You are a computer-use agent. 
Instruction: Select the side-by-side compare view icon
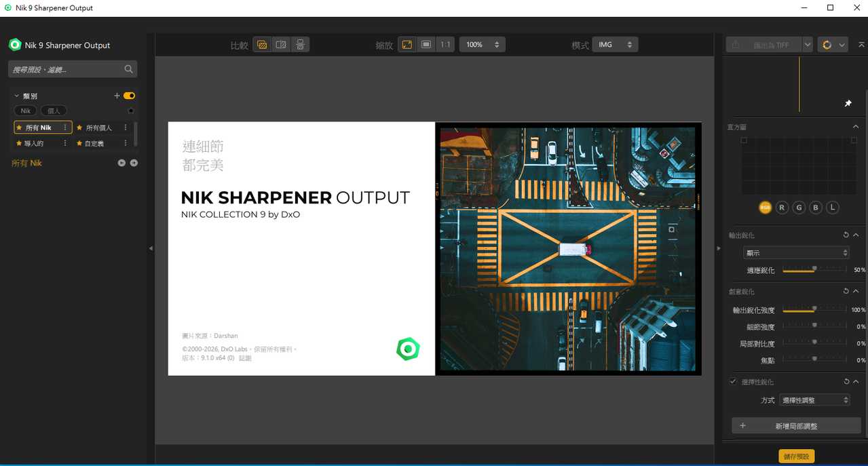300,45
